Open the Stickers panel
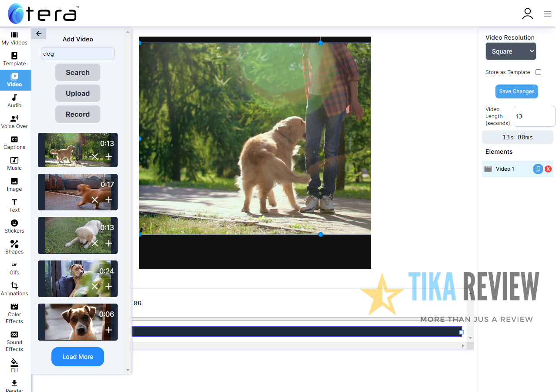The image size is (556, 392). (14, 226)
